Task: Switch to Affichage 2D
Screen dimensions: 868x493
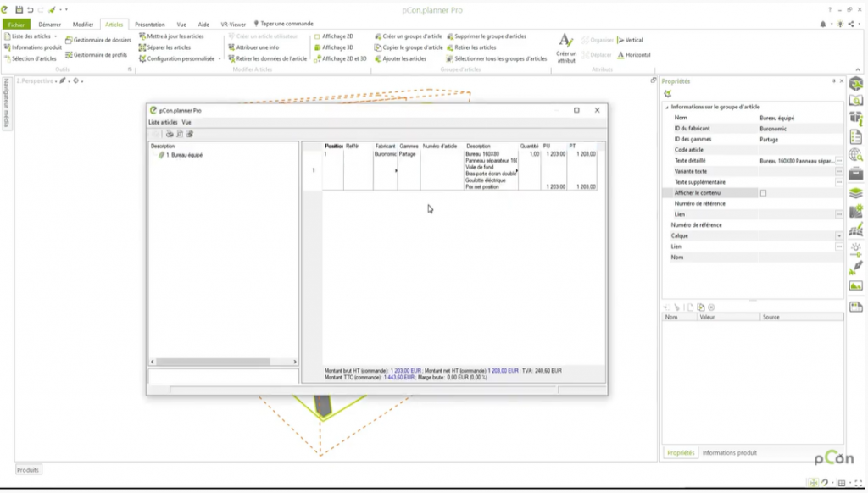Action: 333,36
